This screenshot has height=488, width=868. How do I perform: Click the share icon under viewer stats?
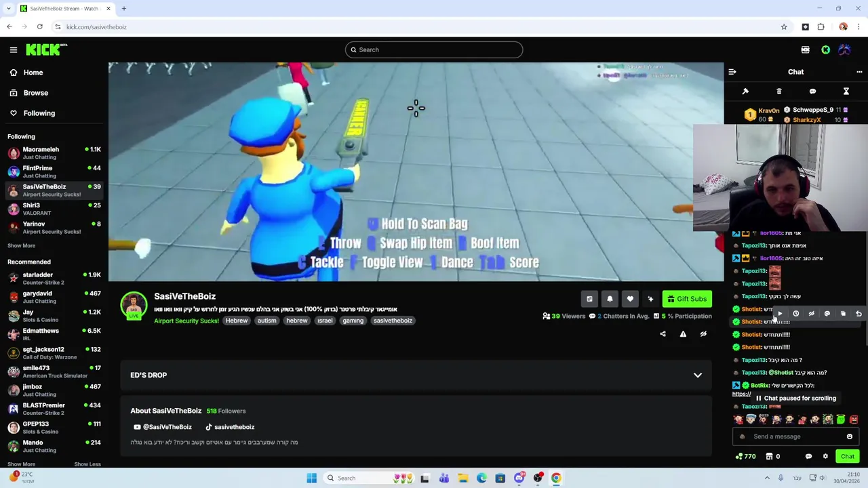(663, 334)
